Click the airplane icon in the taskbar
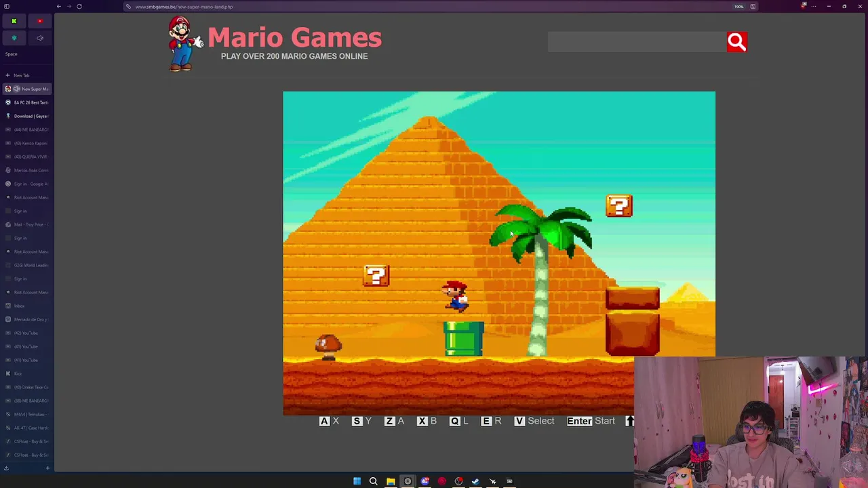The height and width of the screenshot is (488, 868). click(x=492, y=481)
